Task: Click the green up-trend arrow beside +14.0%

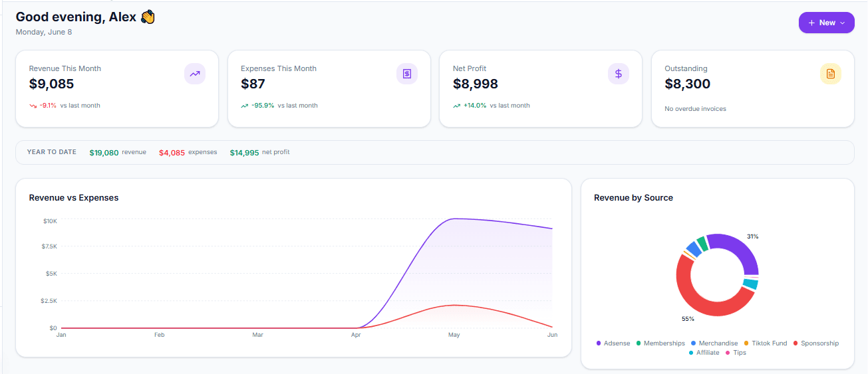Action: pos(457,106)
